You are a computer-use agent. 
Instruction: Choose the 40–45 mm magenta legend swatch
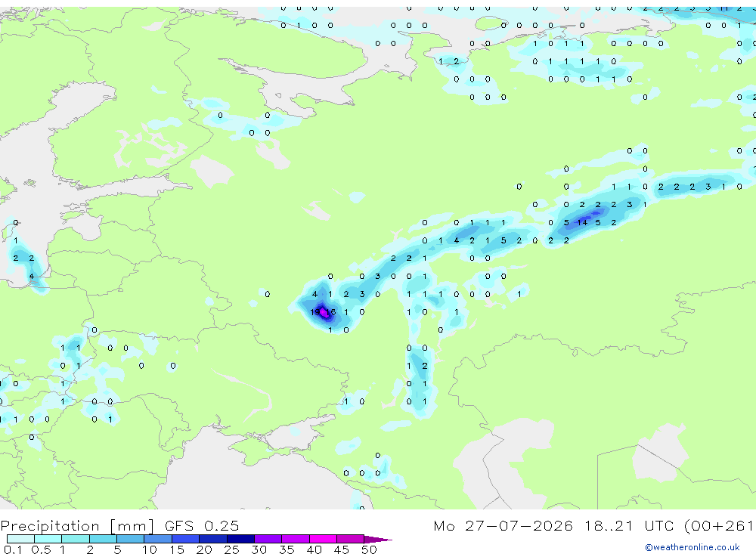coord(323,539)
